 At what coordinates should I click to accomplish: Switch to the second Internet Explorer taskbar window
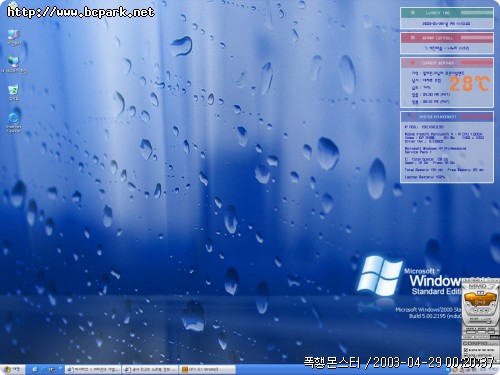[150, 370]
